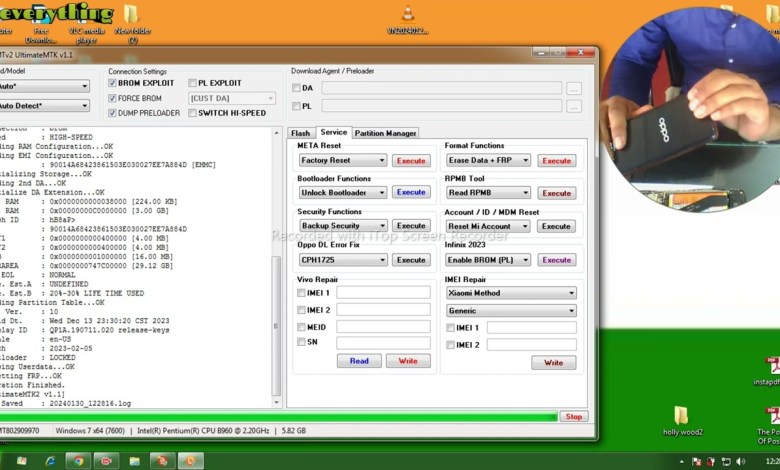The width and height of the screenshot is (780, 470).
Task: Open the holly wood2 desktop folder
Action: [x=682, y=420]
